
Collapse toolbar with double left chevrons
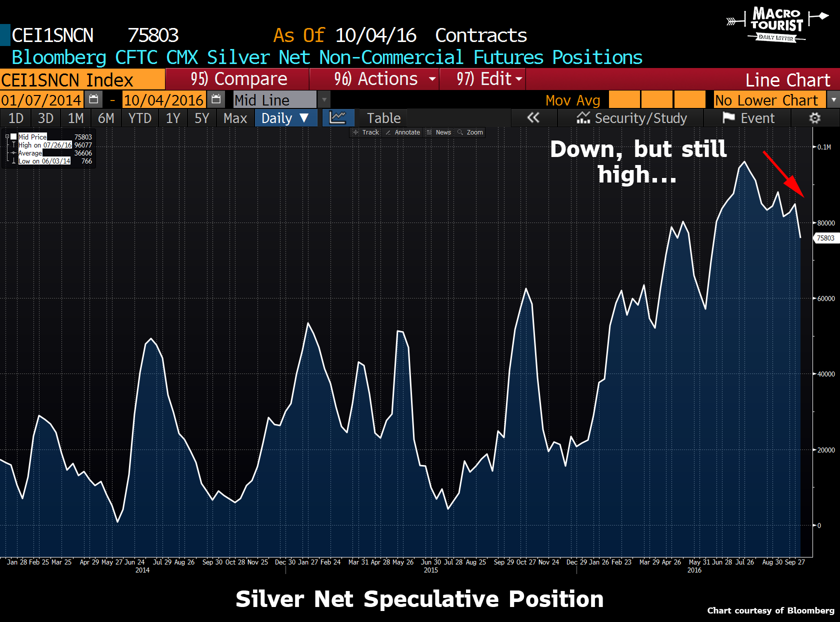pos(533,118)
